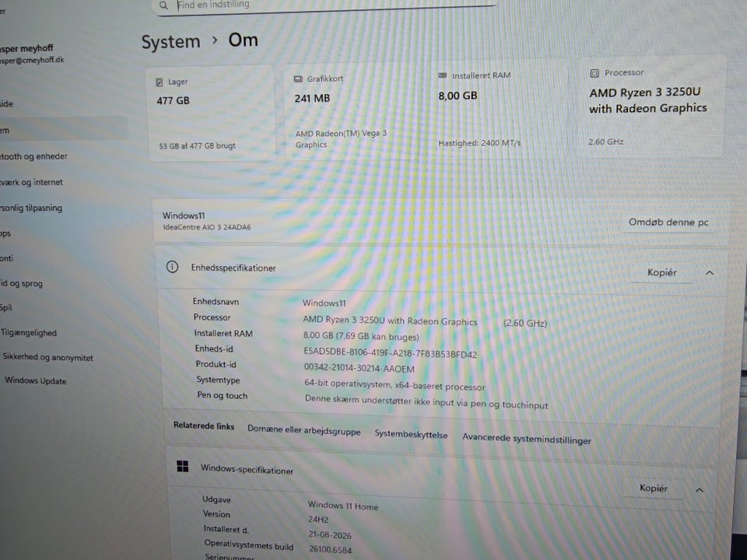747x560 pixels.
Task: Open 'Bluetooth og enheder' in sidebar
Action: (33, 156)
